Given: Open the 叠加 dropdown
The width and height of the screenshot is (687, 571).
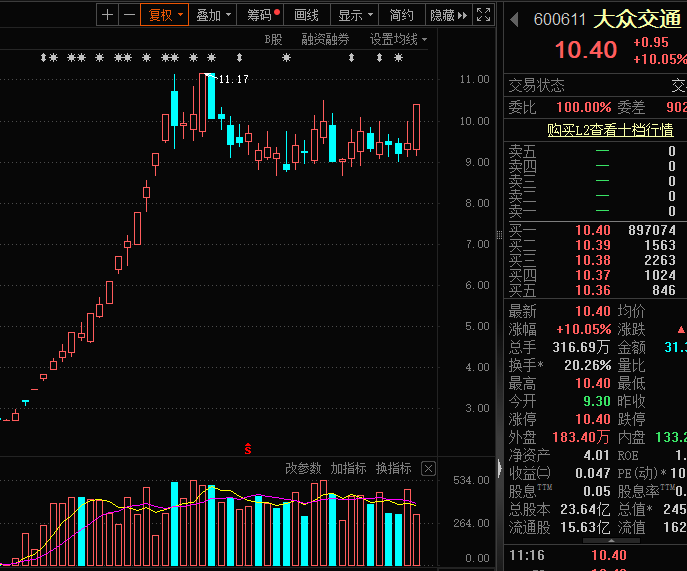Looking at the screenshot, I should pyautogui.click(x=213, y=15).
